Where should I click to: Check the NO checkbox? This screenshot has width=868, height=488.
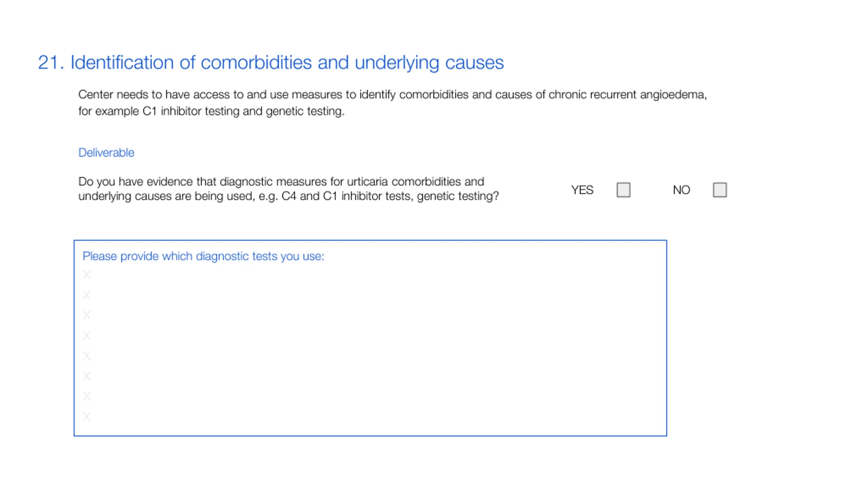(719, 190)
